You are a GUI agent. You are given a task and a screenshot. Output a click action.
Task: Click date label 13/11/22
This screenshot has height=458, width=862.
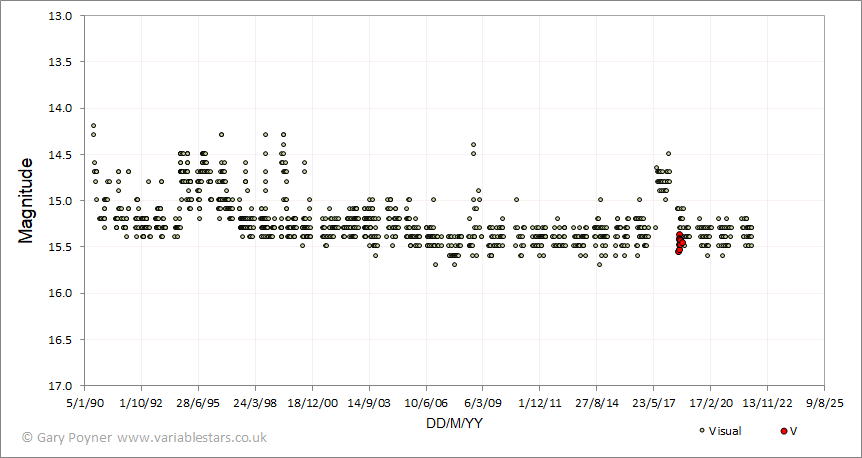[x=767, y=403]
